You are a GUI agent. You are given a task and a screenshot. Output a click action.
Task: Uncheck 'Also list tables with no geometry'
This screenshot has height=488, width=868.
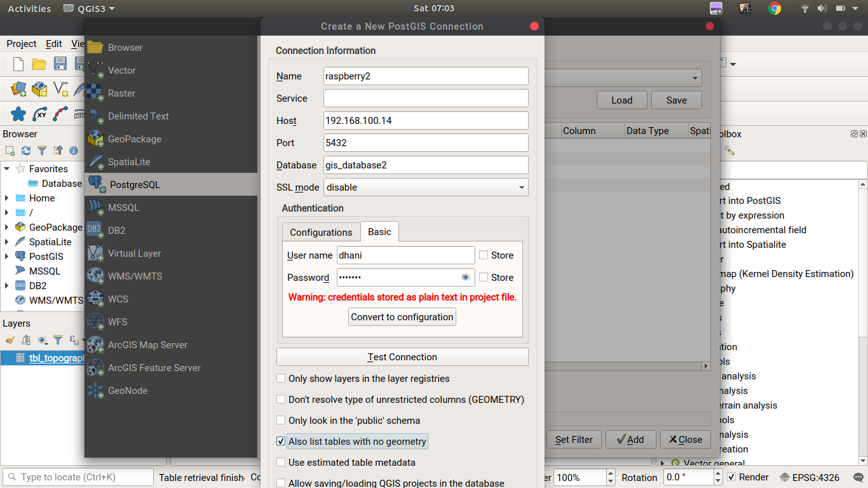[x=281, y=441]
